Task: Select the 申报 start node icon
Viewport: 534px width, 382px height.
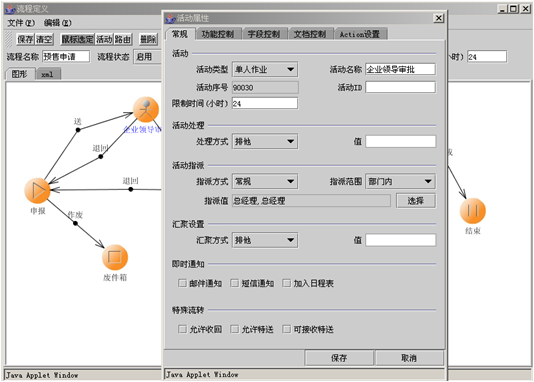Action: 37,191
